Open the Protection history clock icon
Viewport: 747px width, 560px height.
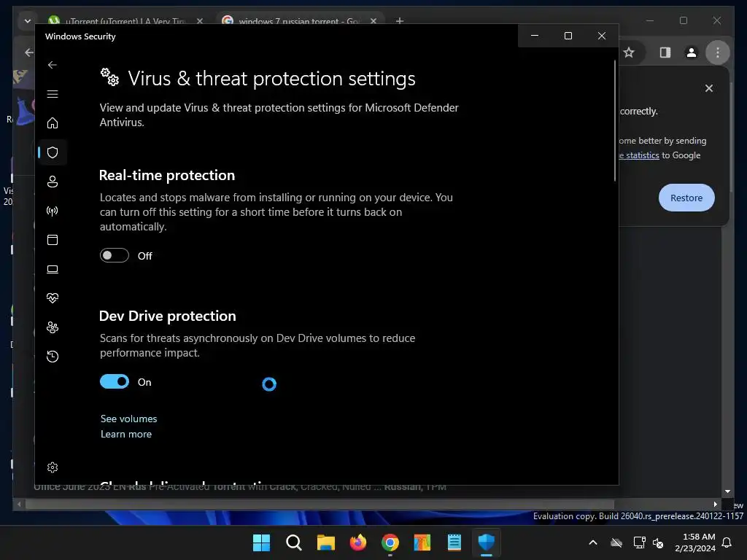tap(53, 356)
